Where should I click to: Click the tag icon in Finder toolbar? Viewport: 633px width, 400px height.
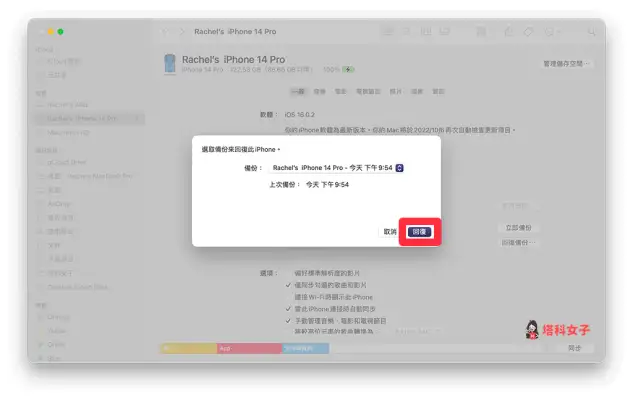pyautogui.click(x=528, y=31)
